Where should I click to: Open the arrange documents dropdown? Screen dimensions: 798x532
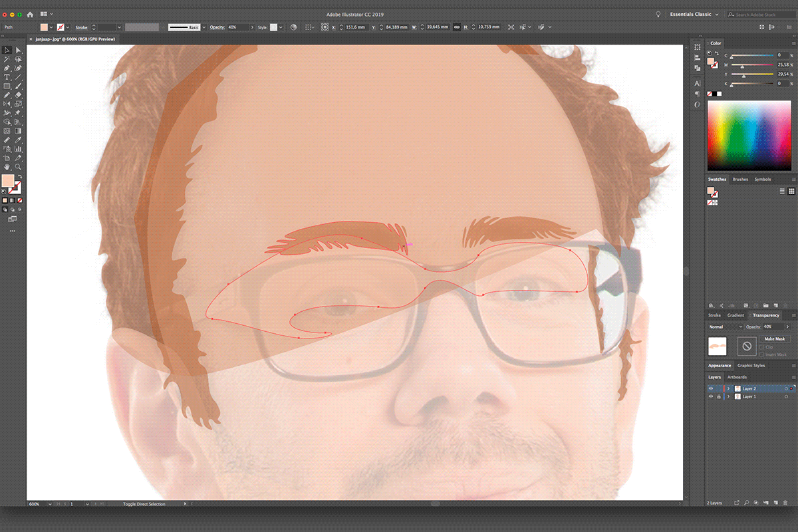pyautogui.click(x=47, y=14)
